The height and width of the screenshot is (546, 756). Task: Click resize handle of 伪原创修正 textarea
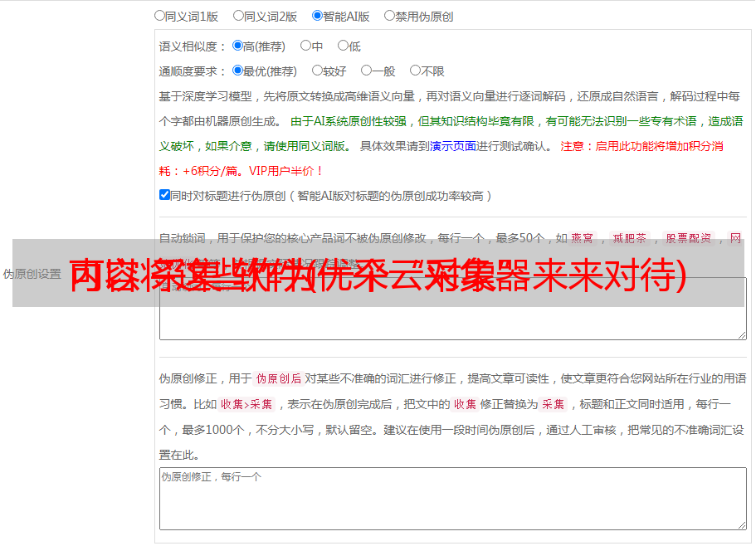pyautogui.click(x=742, y=525)
